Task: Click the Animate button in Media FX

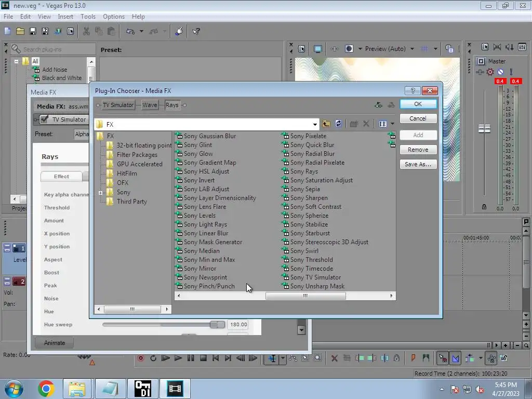Action: point(54,343)
